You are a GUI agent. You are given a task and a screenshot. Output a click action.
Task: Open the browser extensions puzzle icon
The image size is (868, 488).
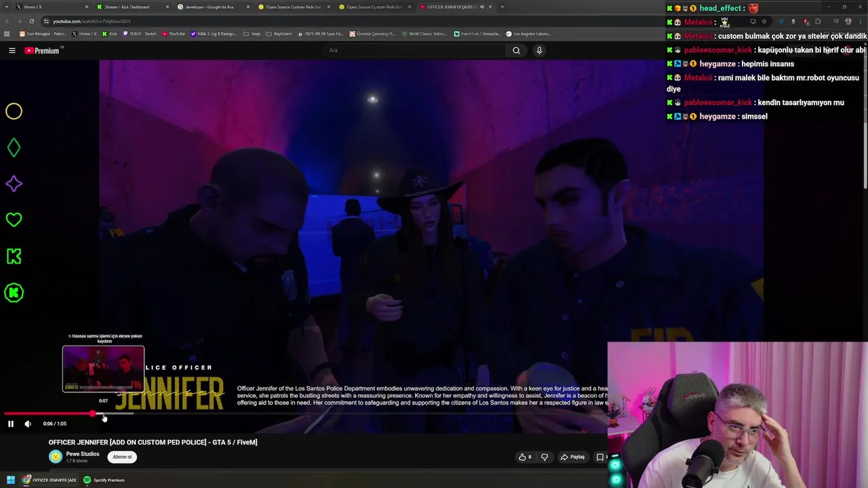click(x=818, y=21)
